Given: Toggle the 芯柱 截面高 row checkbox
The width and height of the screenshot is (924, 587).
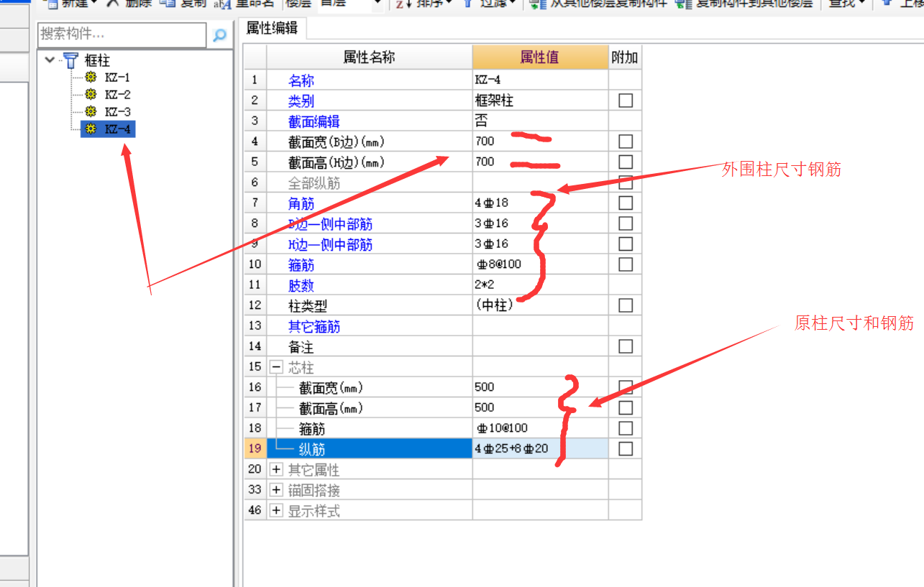Looking at the screenshot, I should [626, 407].
